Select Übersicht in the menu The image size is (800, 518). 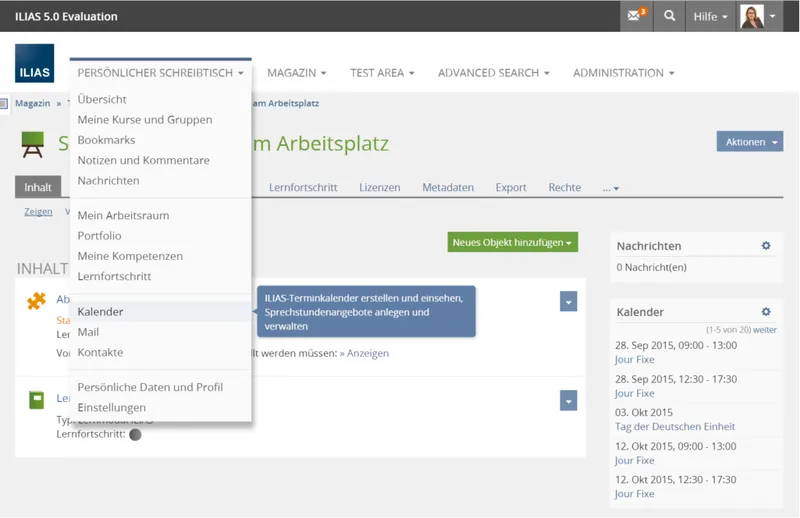102,99
